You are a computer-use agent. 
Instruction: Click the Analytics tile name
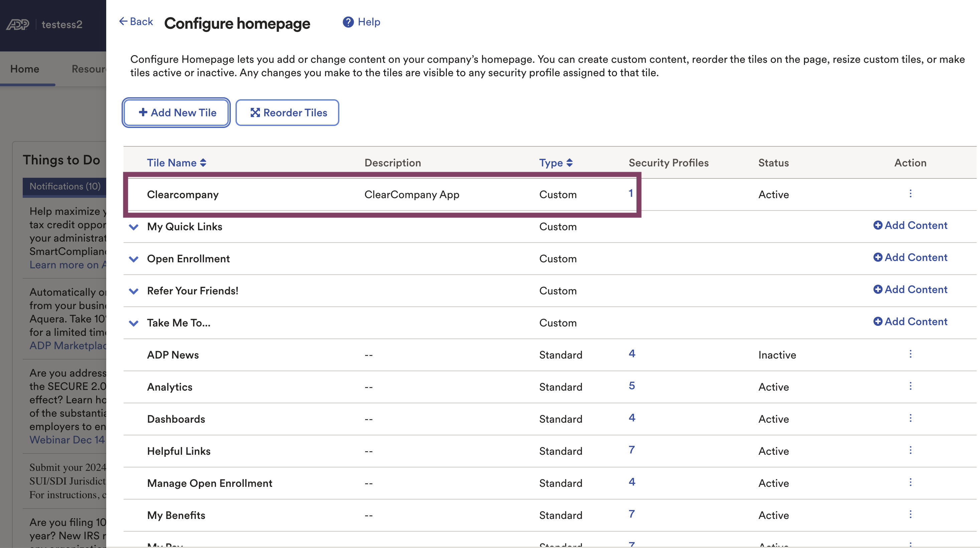170,387
